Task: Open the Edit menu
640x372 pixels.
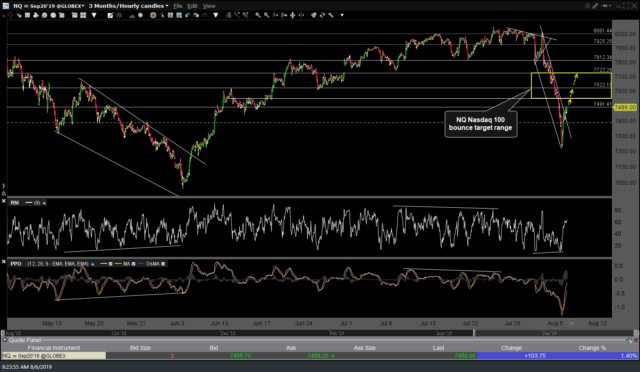Action: (x=192, y=6)
